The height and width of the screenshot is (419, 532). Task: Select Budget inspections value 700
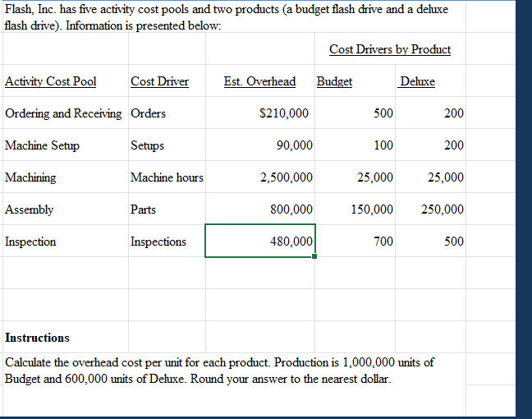click(x=355, y=241)
